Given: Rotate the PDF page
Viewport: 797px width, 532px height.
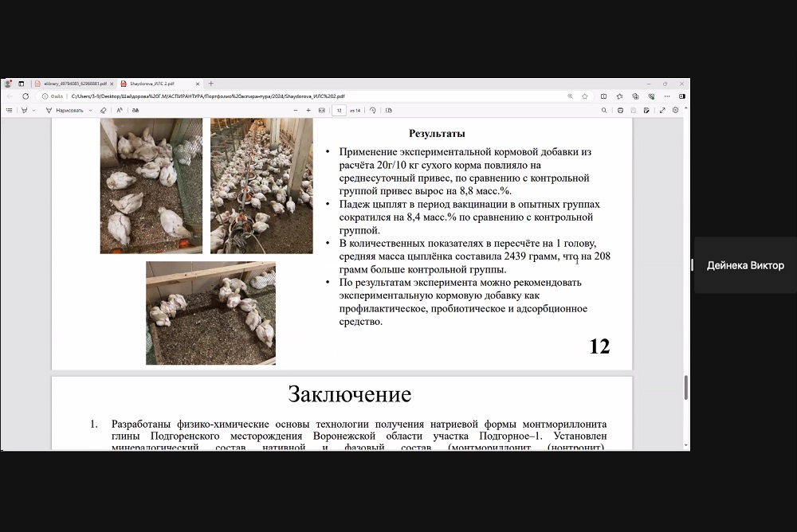Looking at the screenshot, I should pos(372,110).
